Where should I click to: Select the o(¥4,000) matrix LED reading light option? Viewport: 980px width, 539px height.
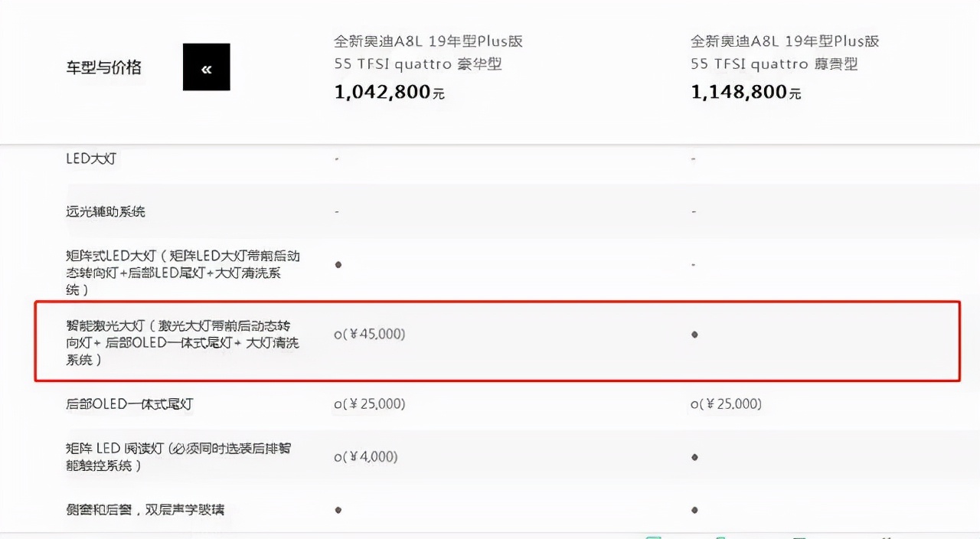click(366, 456)
